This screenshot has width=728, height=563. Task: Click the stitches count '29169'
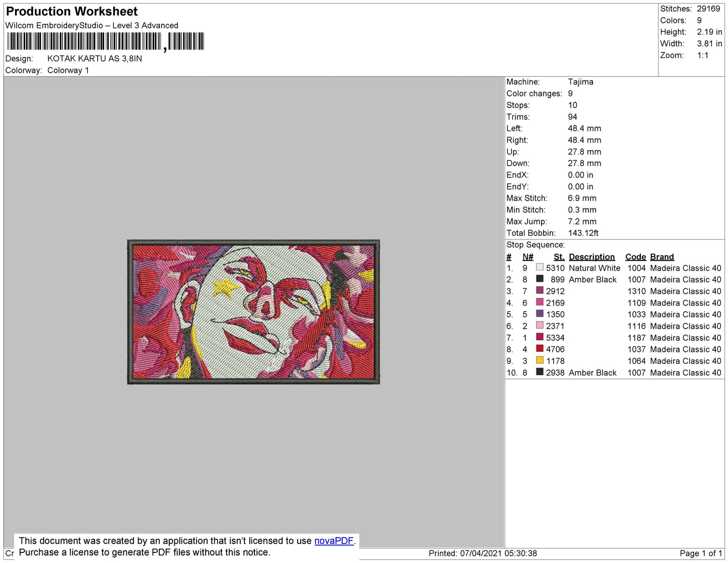(x=708, y=9)
